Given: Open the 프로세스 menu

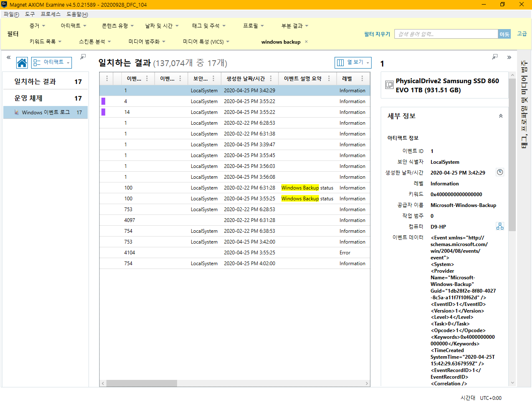Looking at the screenshot, I should click(x=51, y=14).
